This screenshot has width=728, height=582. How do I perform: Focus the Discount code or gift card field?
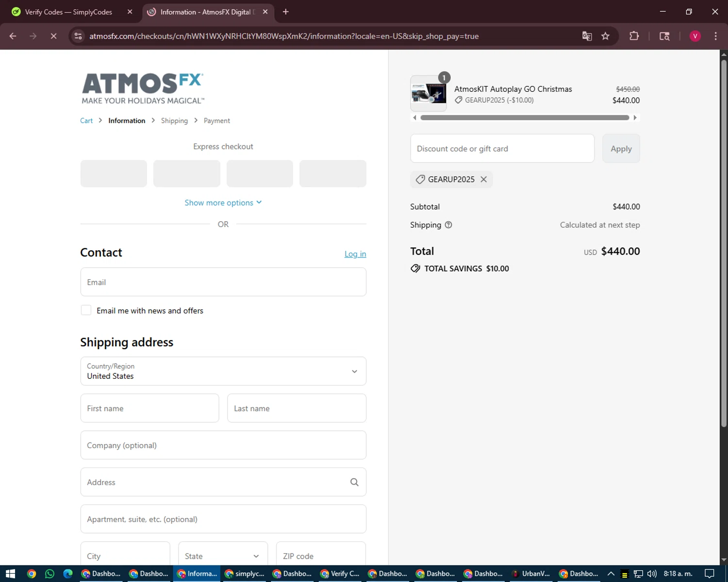(x=502, y=148)
